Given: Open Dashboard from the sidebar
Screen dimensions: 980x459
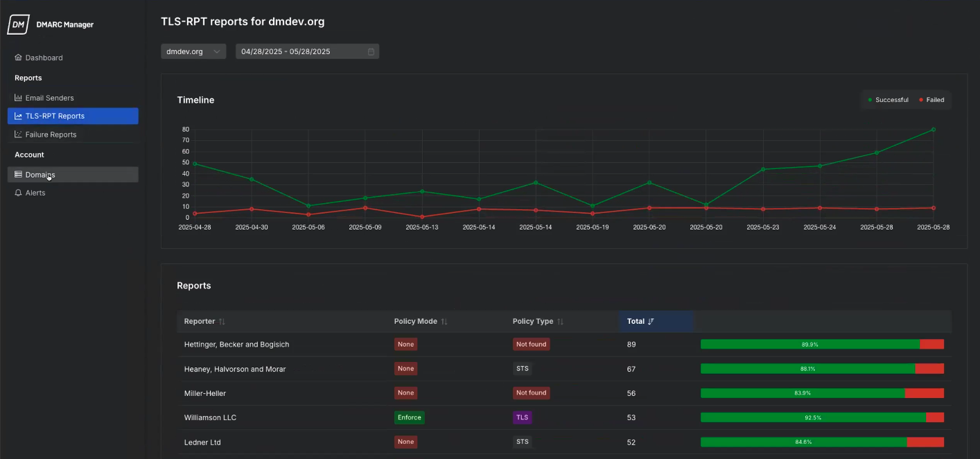Looking at the screenshot, I should click(44, 58).
